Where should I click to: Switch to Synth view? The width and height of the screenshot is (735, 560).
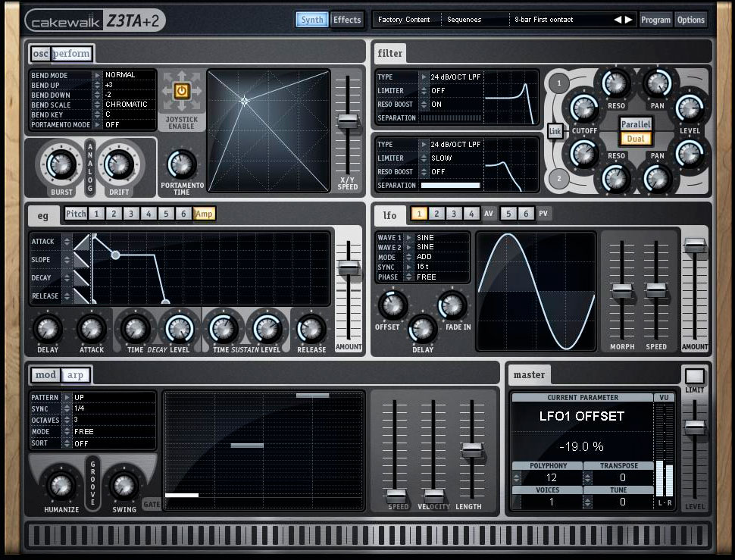312,20
